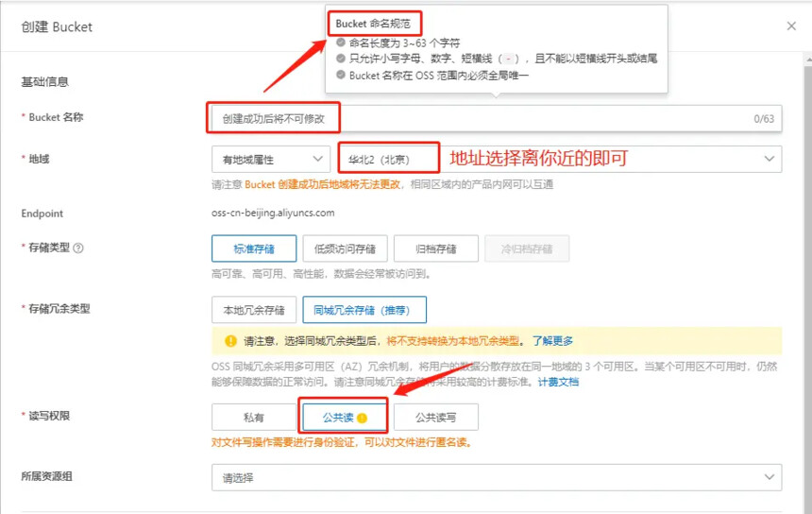
Task: Click the 读写权限 field label
Action: coord(49,416)
